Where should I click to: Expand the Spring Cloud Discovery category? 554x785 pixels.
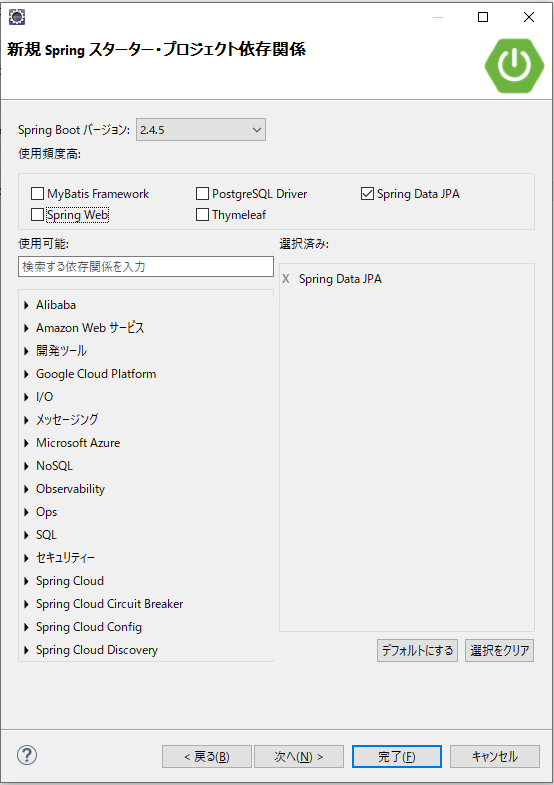pyautogui.click(x=27, y=650)
